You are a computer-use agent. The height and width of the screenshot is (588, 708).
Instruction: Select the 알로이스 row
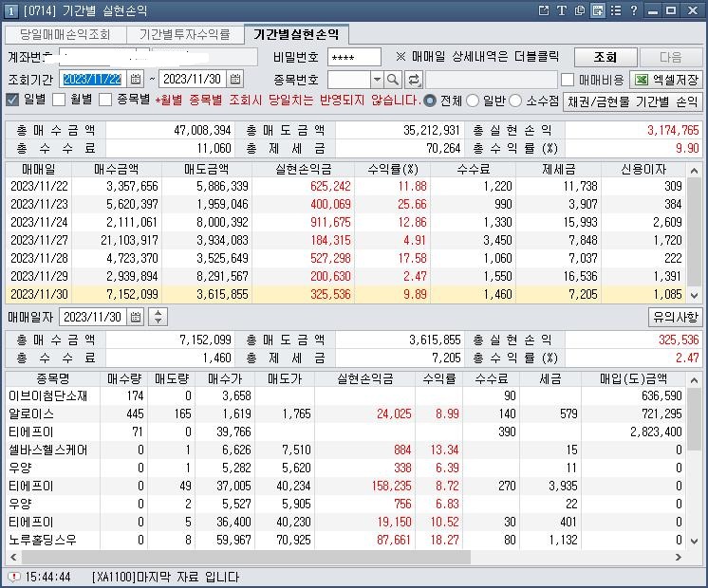346,413
